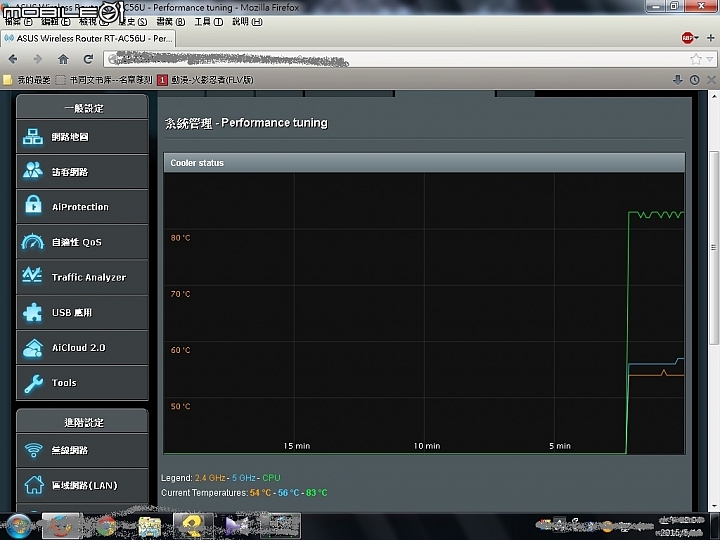
Task: Click the AiCloud 2.0 cloud icon
Action: [33, 348]
